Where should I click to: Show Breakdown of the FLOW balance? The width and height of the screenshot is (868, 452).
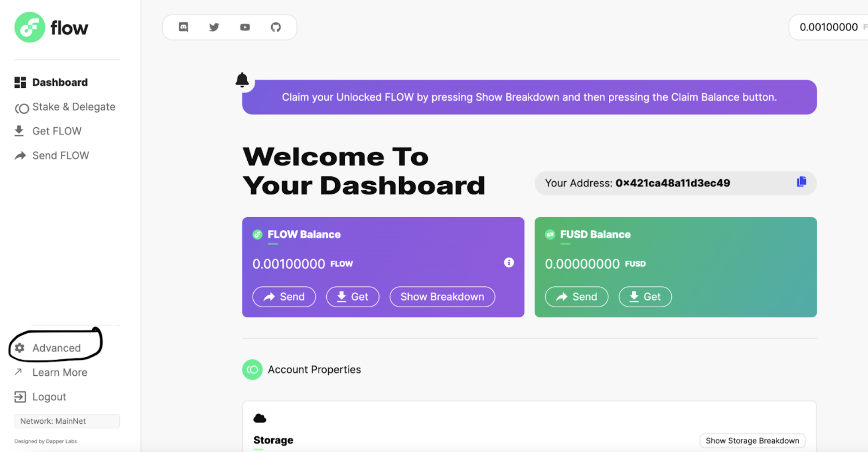[442, 297]
